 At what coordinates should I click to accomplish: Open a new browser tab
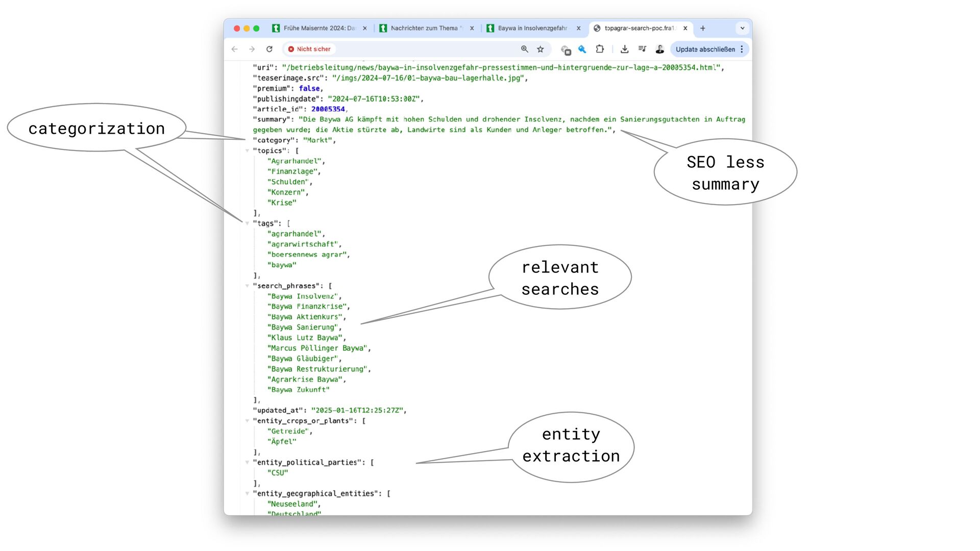coord(703,28)
